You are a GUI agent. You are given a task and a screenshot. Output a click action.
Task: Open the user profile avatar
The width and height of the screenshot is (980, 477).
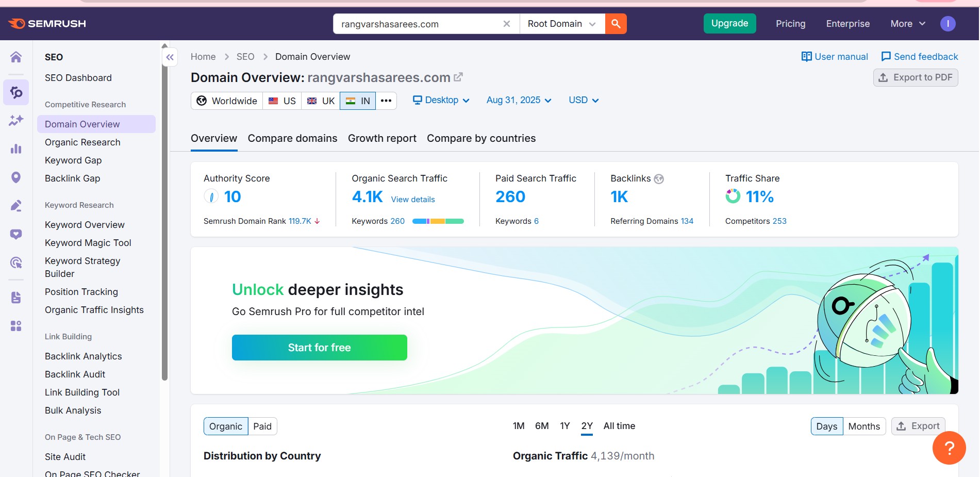pyautogui.click(x=948, y=24)
